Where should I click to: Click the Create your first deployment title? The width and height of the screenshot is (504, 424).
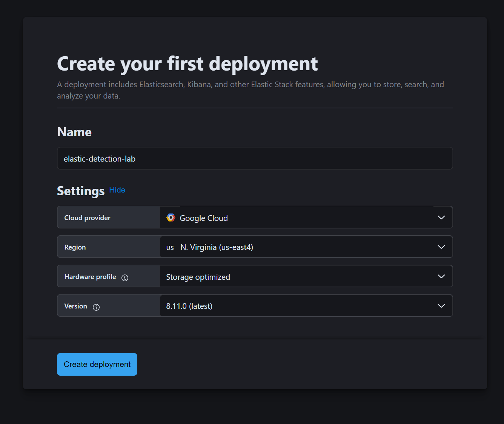[187, 64]
